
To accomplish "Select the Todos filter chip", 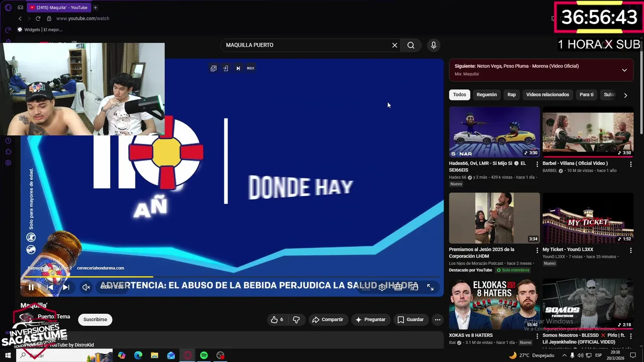I will pos(459,95).
